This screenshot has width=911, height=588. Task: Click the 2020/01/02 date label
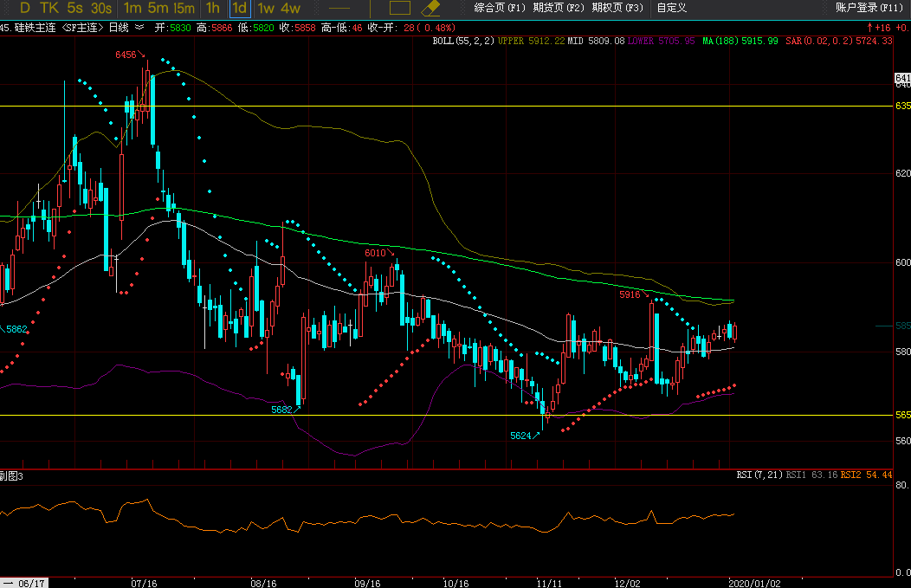point(755,583)
